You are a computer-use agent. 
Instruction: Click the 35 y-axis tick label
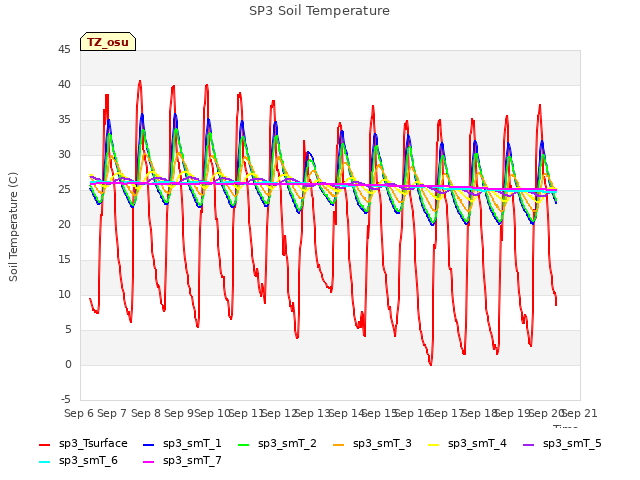coord(64,120)
